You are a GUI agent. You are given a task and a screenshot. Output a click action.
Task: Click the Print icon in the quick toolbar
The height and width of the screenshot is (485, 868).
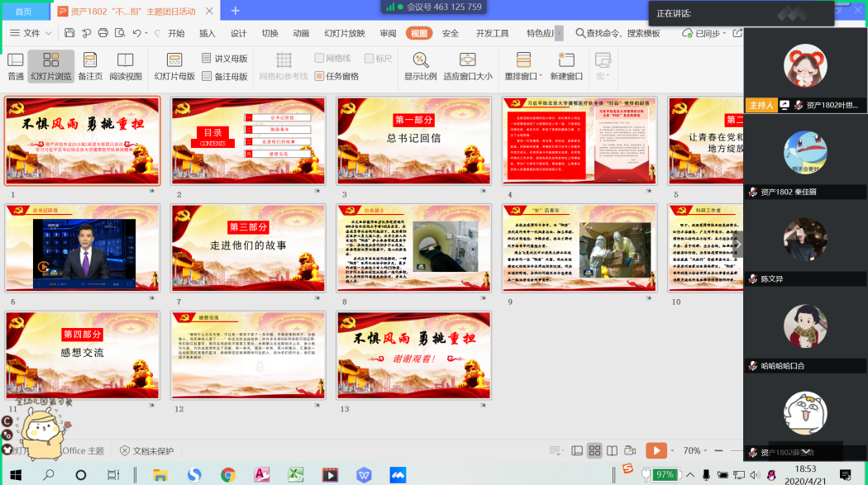click(x=103, y=33)
